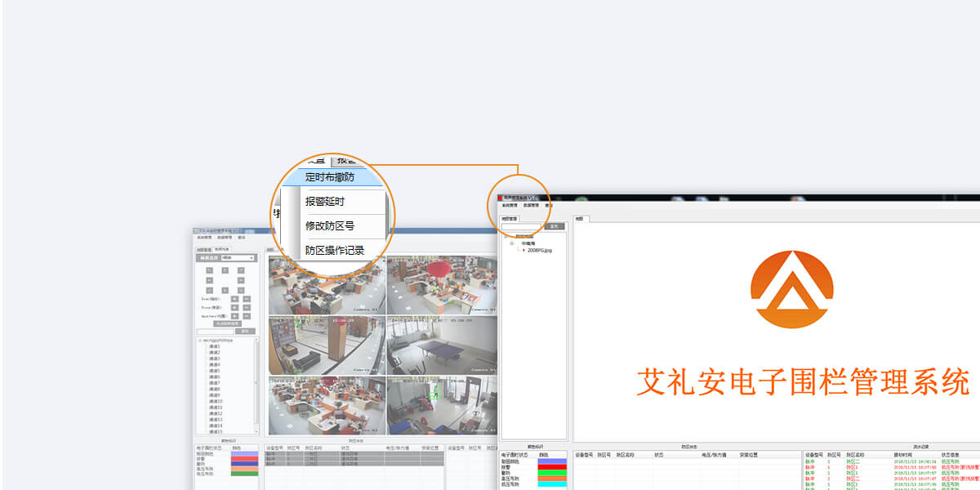Click the search field above channel list
The height and width of the screenshot is (490, 980).
pyautogui.click(x=214, y=331)
